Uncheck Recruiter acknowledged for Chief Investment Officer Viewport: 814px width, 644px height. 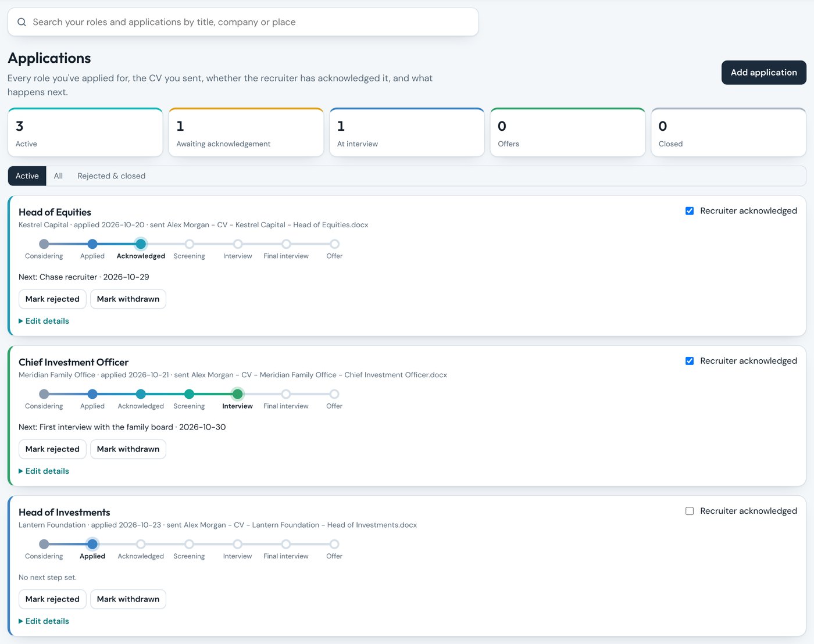[x=690, y=361]
